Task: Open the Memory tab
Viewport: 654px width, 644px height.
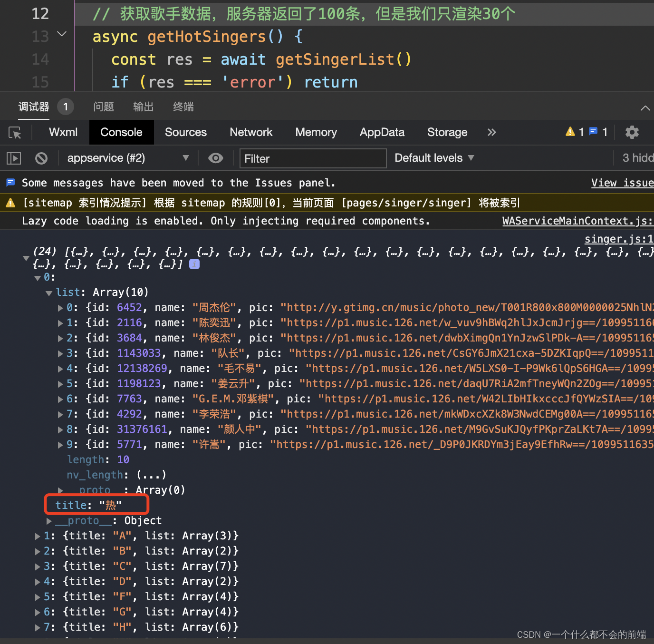Action: (316, 132)
